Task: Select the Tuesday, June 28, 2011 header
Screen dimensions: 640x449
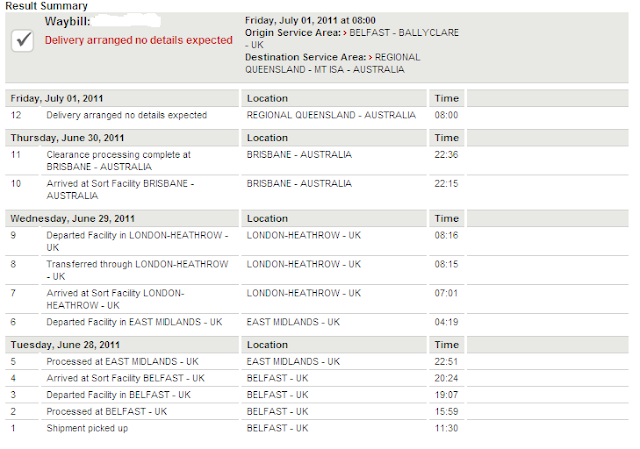Action: (x=65, y=345)
